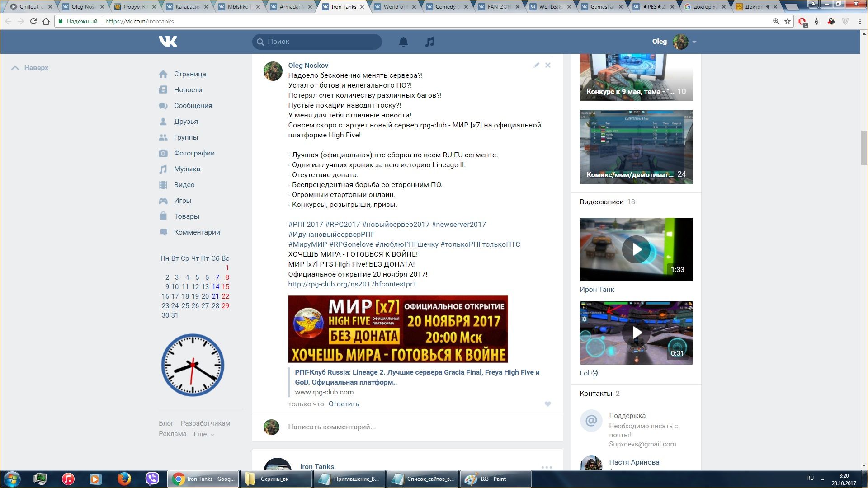Delete Oleg Noskov comment with X
Viewport: 868px width, 488px height.
point(547,65)
